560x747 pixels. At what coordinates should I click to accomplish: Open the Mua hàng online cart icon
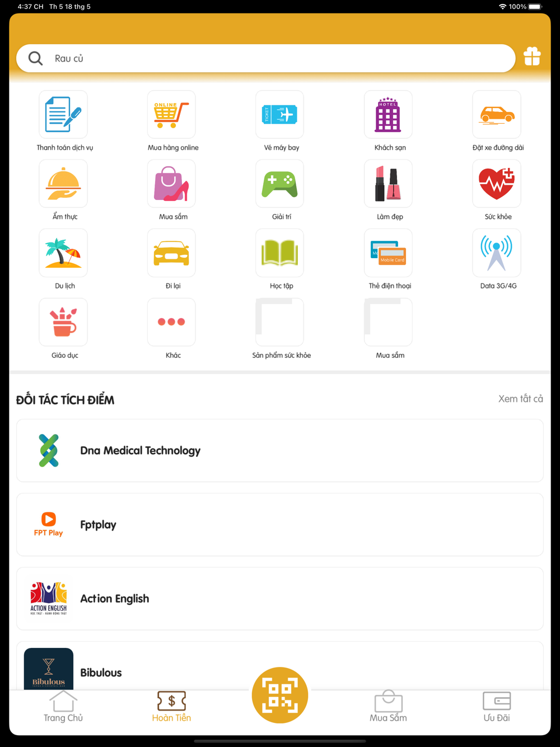point(171,114)
